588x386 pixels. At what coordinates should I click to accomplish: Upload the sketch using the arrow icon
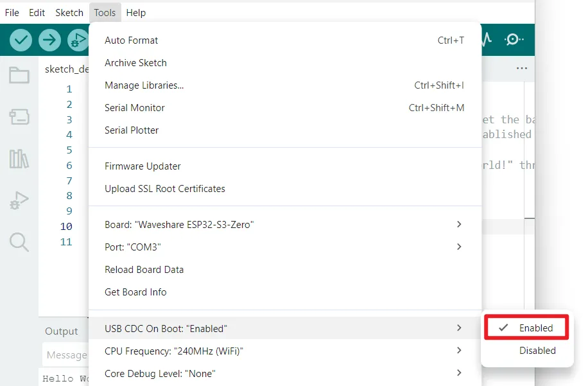[48, 39]
